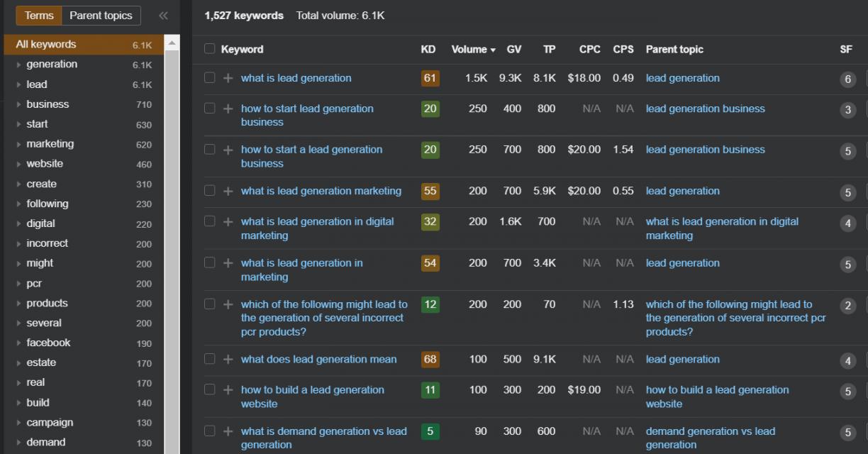Add 'what does lead generation mean' with plus icon

click(x=228, y=360)
